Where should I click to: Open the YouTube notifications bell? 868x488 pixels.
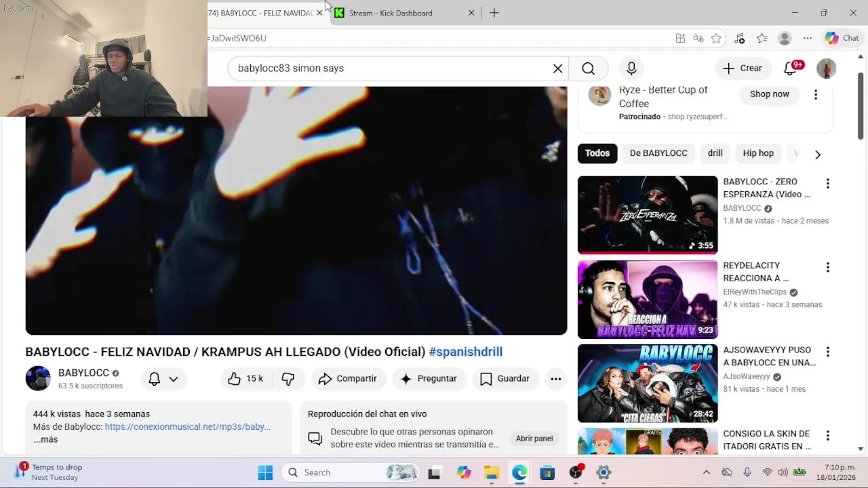791,68
